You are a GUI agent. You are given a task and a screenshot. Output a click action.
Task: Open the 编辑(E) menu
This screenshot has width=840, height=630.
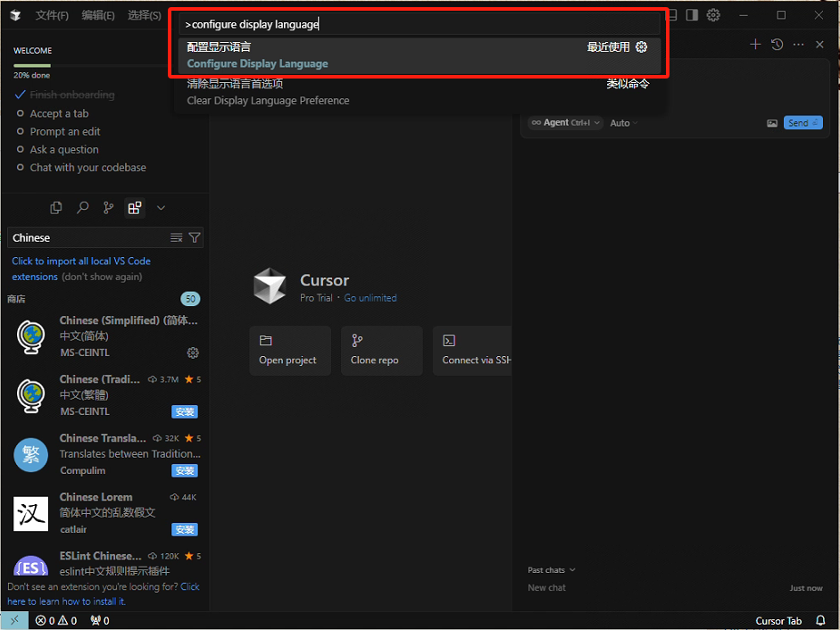point(98,15)
